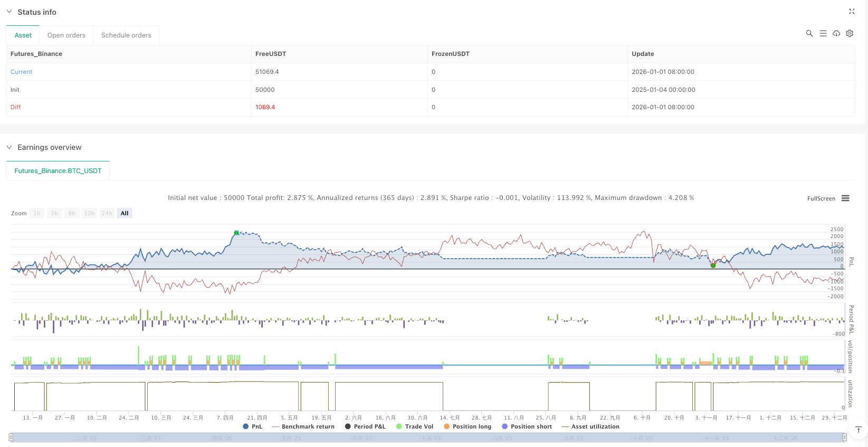Select the All zoom range button
This screenshot has width=868, height=447.
click(125, 213)
